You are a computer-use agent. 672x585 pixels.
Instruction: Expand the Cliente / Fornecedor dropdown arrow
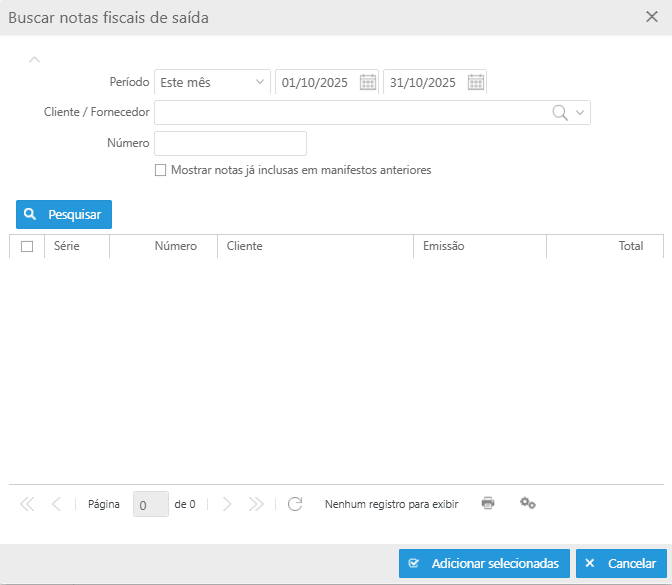pos(580,113)
